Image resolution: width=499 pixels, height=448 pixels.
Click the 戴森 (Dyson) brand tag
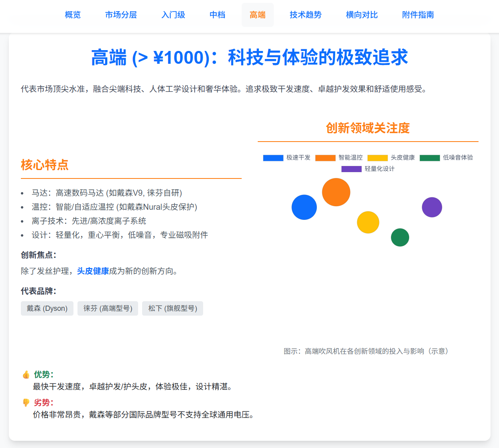pos(47,308)
